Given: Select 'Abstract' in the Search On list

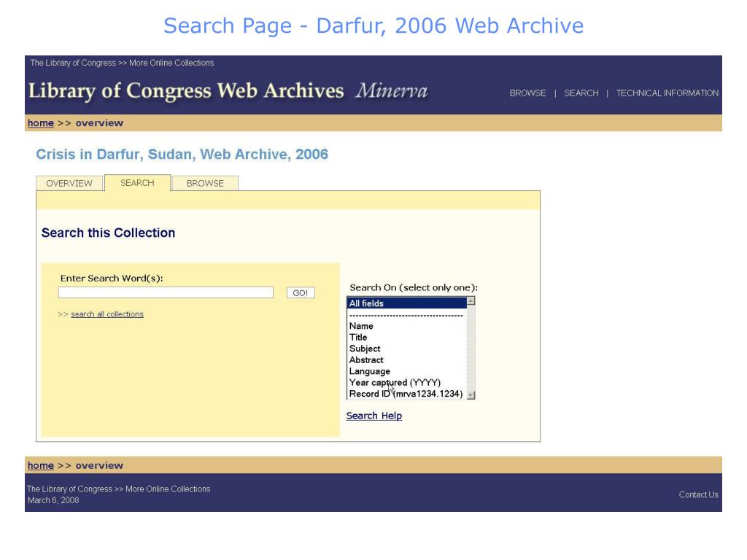Looking at the screenshot, I should click(407, 360).
